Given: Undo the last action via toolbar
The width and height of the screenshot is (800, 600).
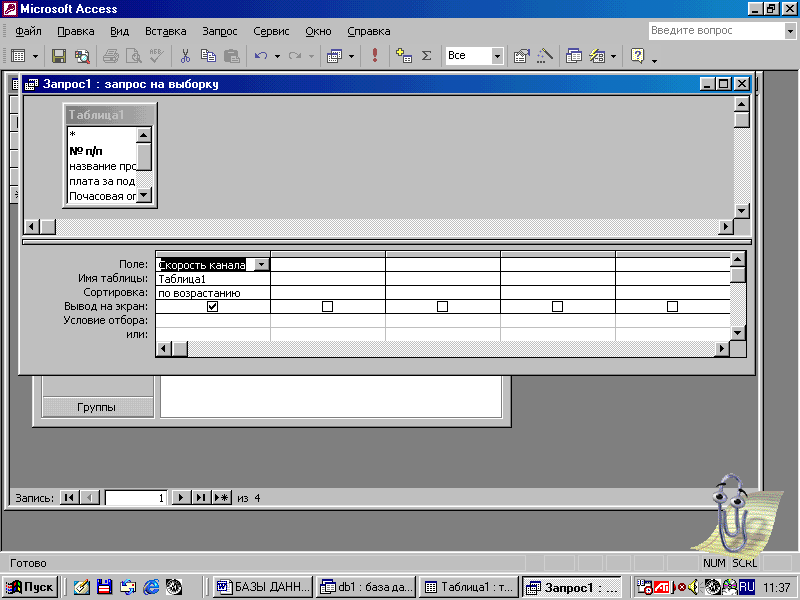Looking at the screenshot, I should tap(261, 56).
